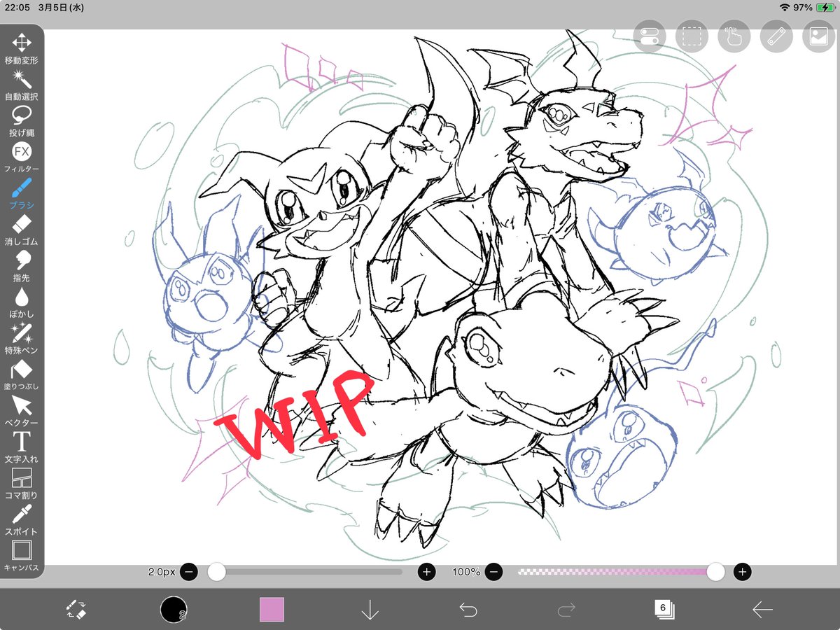The width and height of the screenshot is (840, 630).
Task: Select the 塗りつぶし bucket fill tool
Action: click(x=22, y=375)
